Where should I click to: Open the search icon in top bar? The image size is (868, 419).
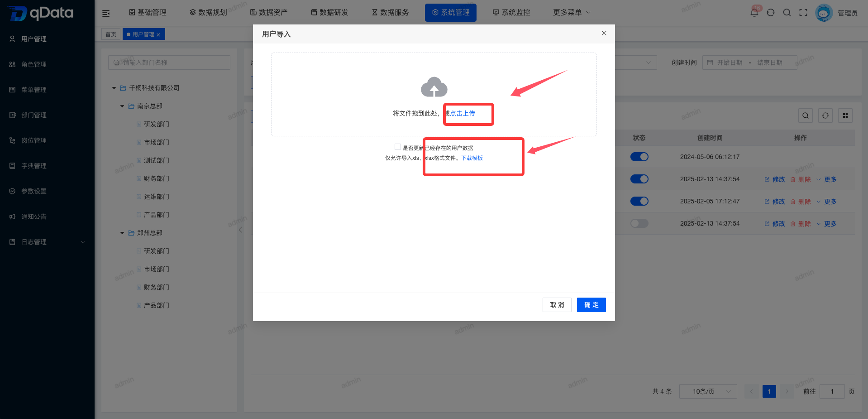787,13
